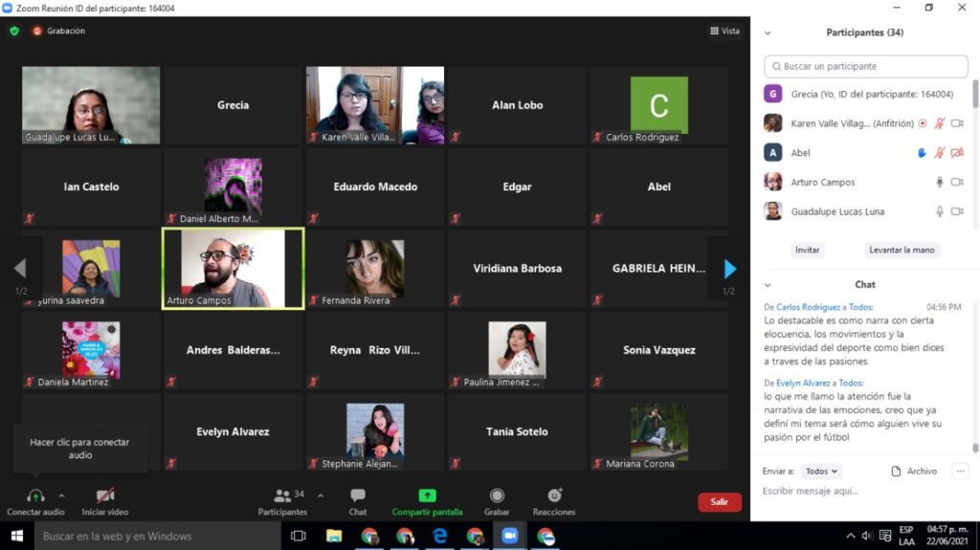The height and width of the screenshot is (550, 980).
Task: Collapse the Chat panel chevron
Action: [768, 285]
